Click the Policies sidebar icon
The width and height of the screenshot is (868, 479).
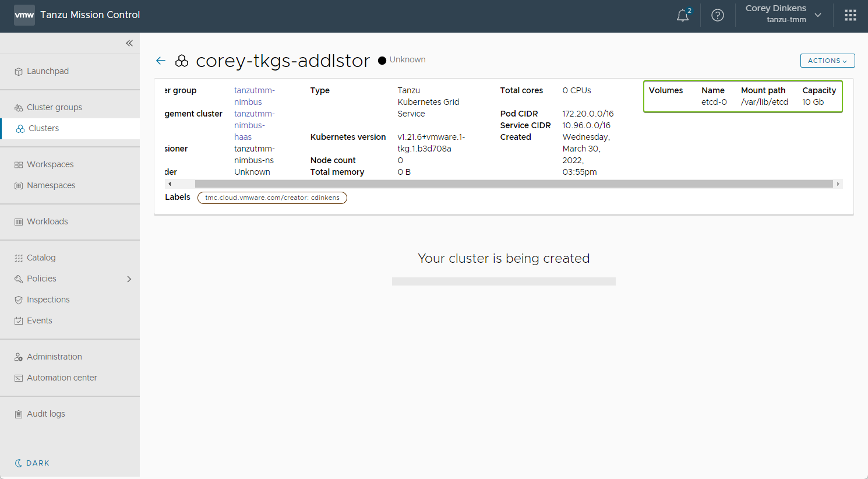tap(19, 279)
